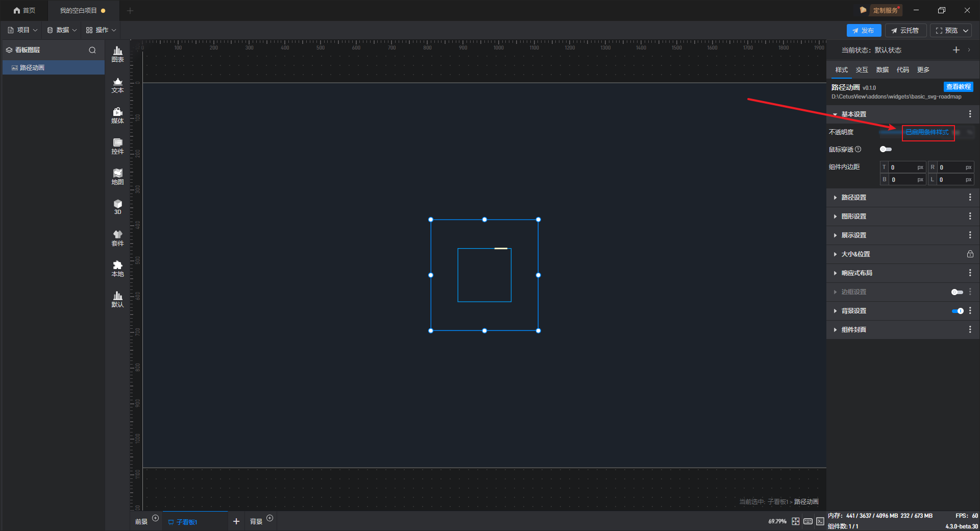Open the 地图 map component category

117,177
